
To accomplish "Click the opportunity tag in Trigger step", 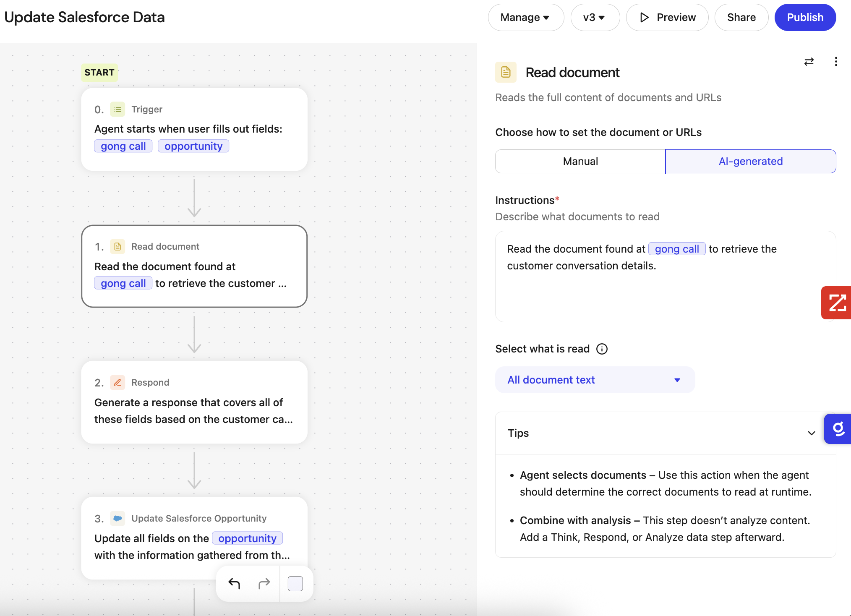I will tap(193, 146).
